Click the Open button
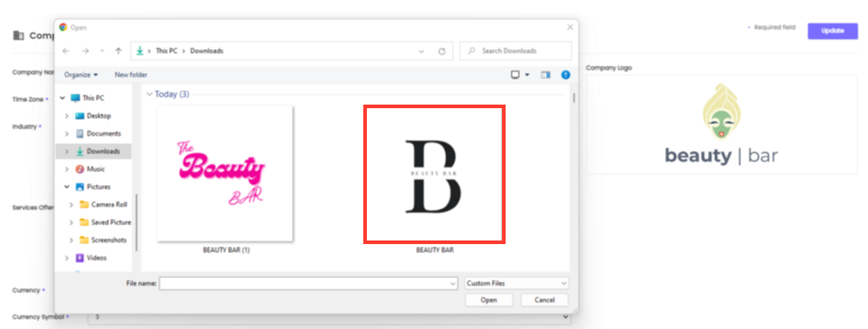Image resolution: width=868 pixels, height=329 pixels. (x=489, y=299)
